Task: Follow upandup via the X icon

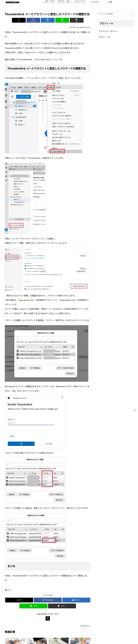Action: [x=48, y=618]
